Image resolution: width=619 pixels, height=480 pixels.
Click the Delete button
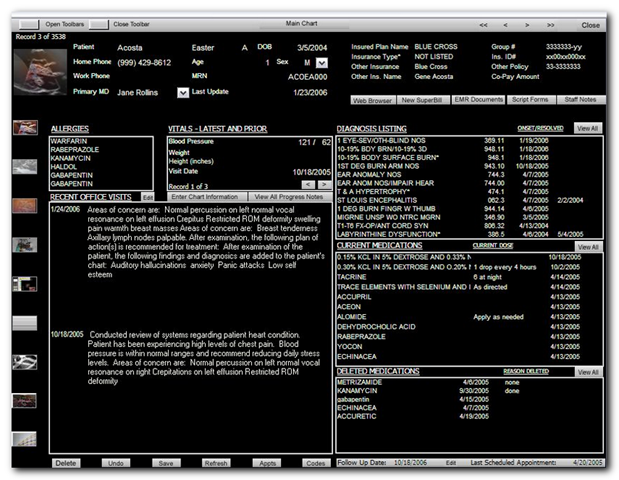click(66, 463)
